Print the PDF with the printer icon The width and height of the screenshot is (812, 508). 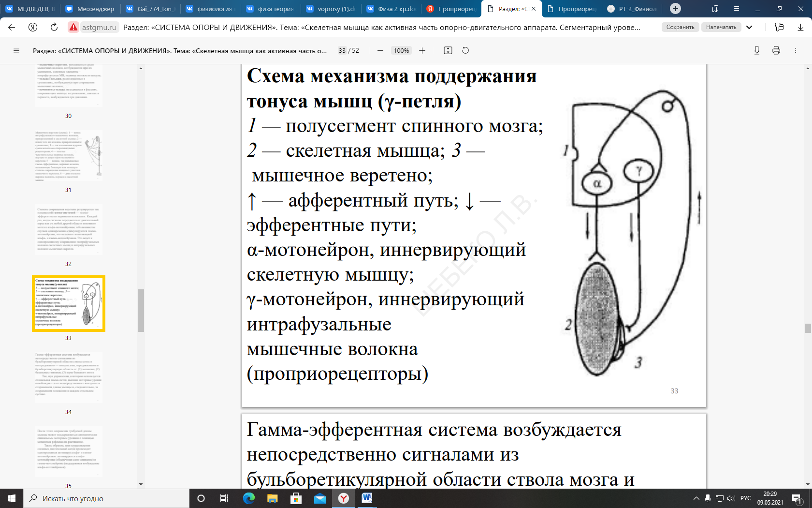coord(776,50)
